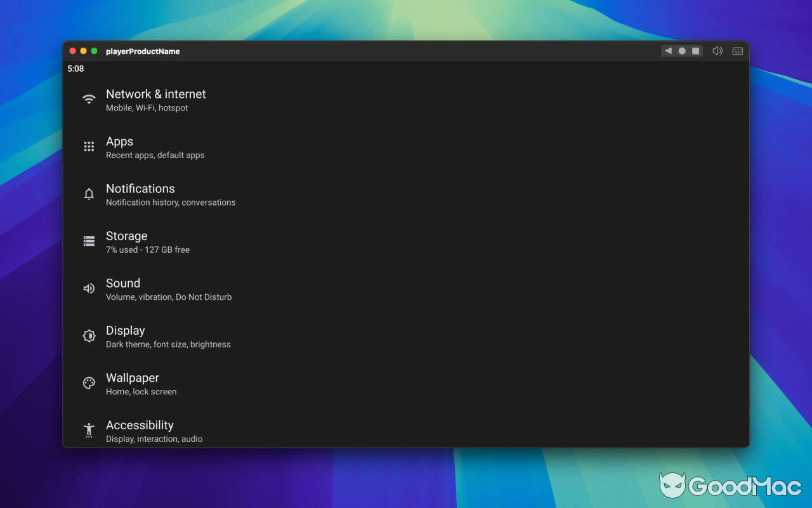Click the Wi-Fi icon beside Network & internet
This screenshot has height=508, width=812.
tap(89, 99)
